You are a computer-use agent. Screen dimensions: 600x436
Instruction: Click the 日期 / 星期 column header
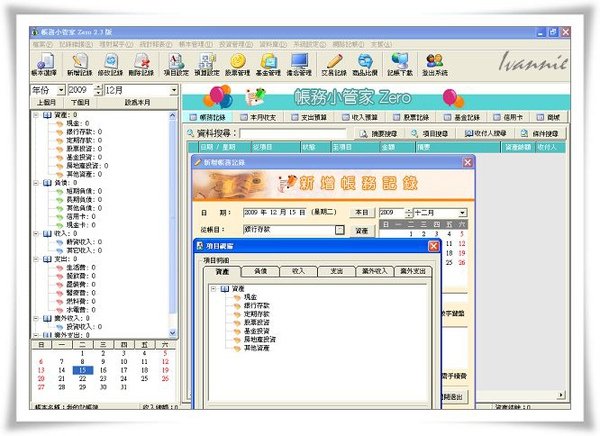coord(224,147)
